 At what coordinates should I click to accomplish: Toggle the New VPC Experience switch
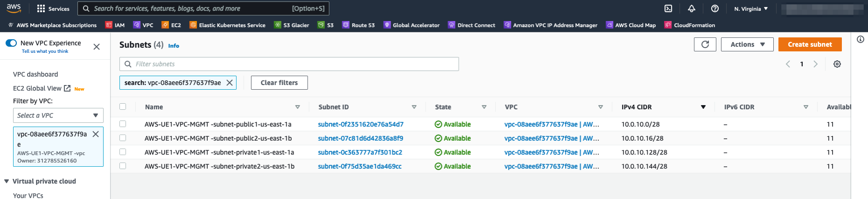11,43
